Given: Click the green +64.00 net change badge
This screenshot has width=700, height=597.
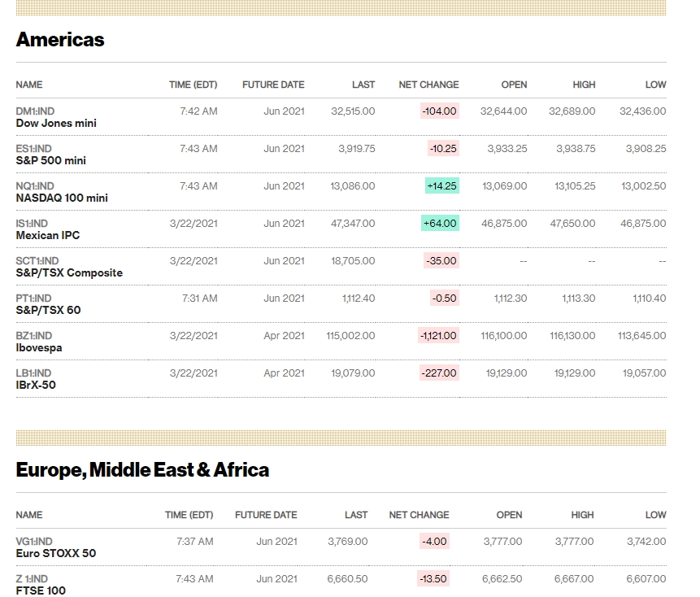Looking at the screenshot, I should coord(440,223).
